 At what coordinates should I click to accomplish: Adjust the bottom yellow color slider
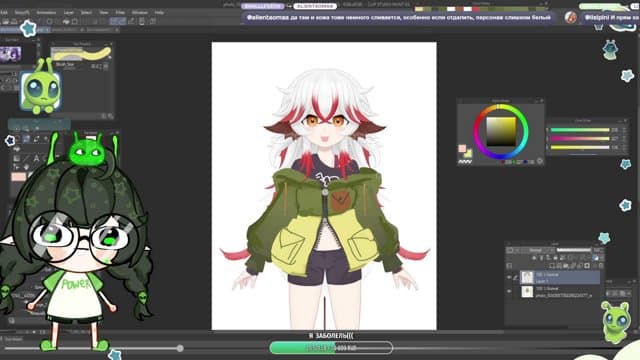pos(580,147)
